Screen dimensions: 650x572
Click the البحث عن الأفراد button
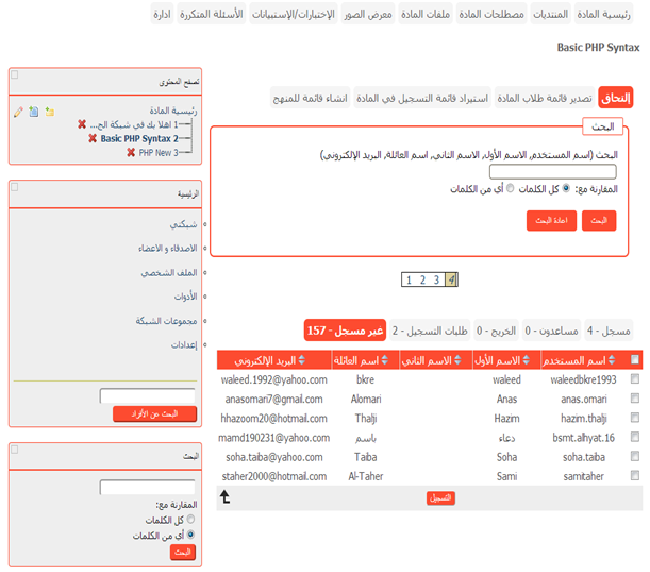click(155, 414)
